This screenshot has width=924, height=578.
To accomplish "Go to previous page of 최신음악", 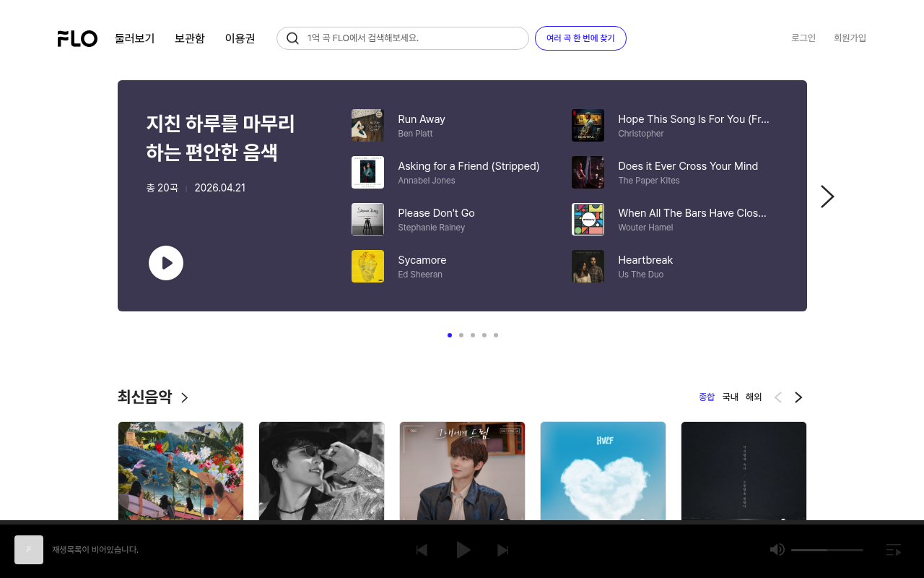I will (777, 397).
